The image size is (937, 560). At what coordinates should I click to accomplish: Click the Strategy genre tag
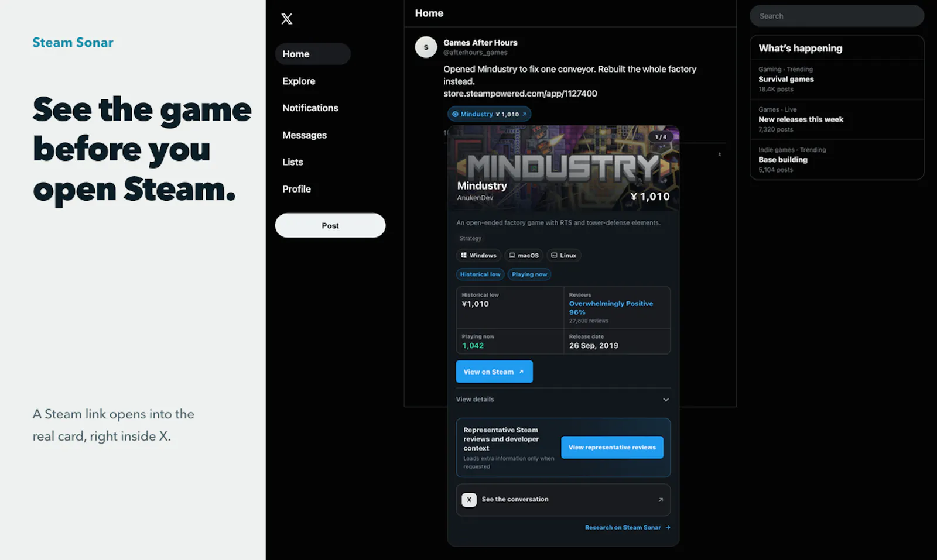pyautogui.click(x=470, y=239)
